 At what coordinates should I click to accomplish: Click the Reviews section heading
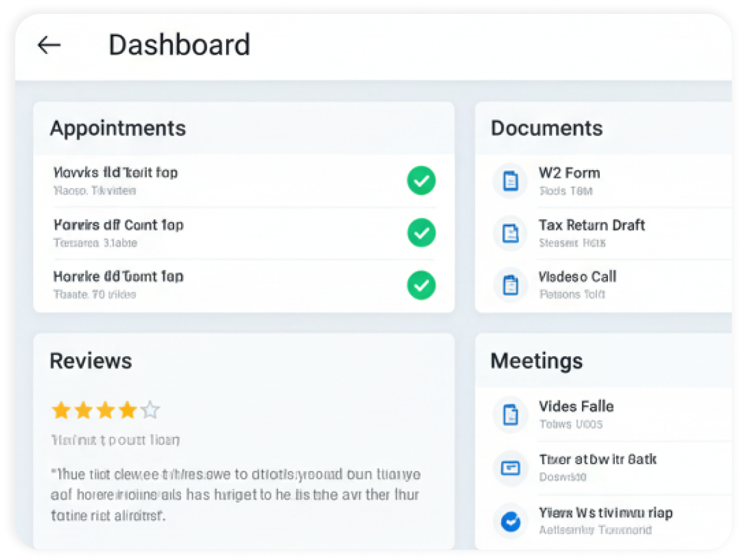coord(91,361)
